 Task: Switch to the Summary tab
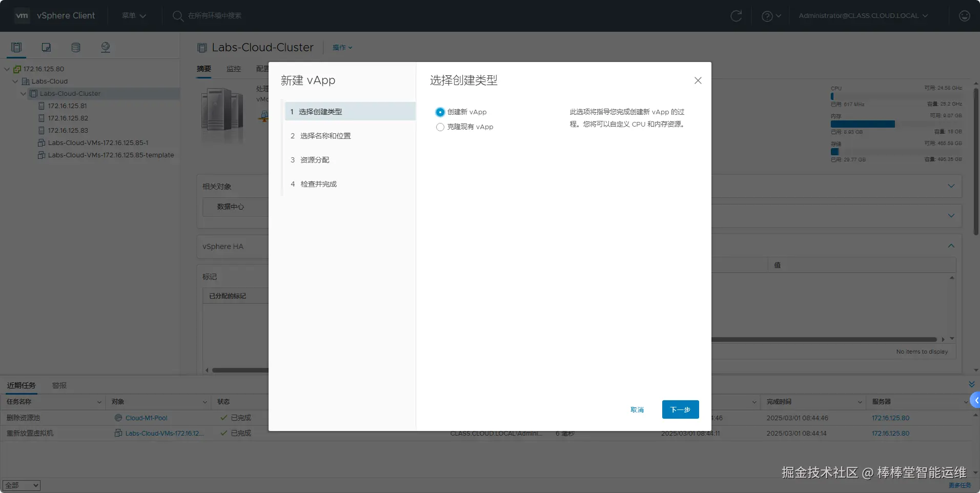(204, 69)
